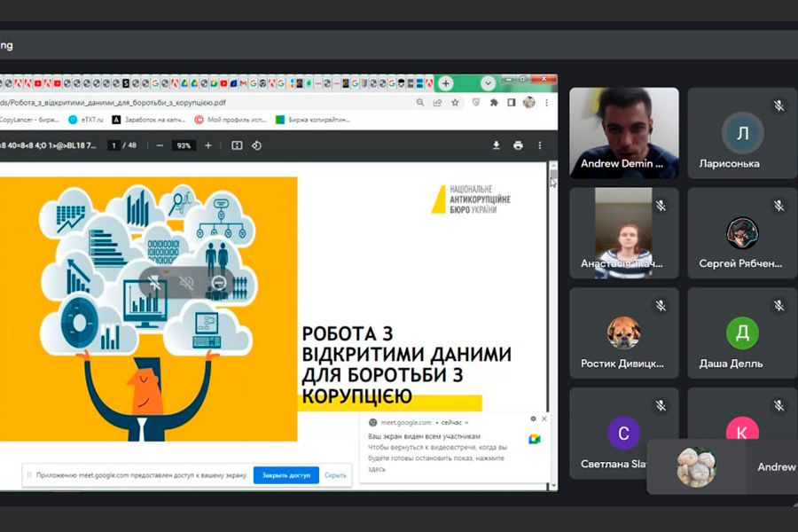Select Ростик Дивицк participant tile

[x=624, y=333]
